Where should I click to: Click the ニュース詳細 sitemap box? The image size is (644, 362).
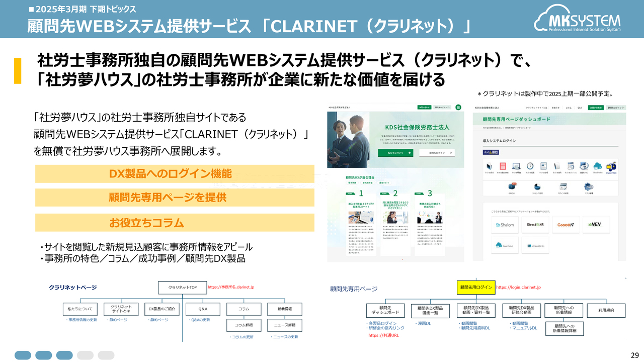(x=284, y=326)
